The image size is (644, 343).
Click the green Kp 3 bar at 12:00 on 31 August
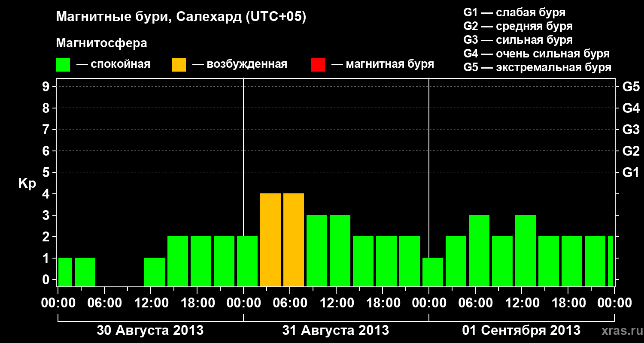340,250
